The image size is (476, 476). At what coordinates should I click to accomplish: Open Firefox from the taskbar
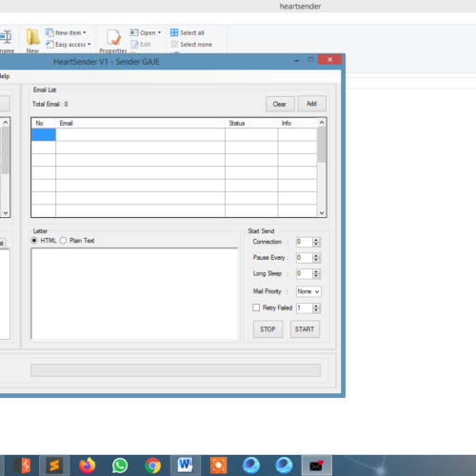tap(87, 466)
